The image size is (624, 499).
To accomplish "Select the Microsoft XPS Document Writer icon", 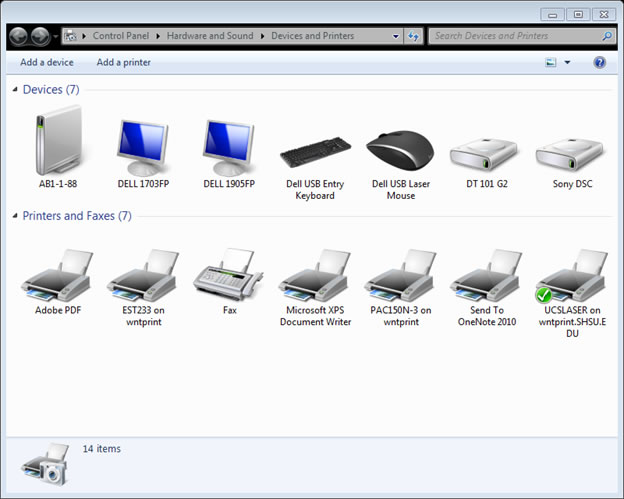I will point(315,275).
